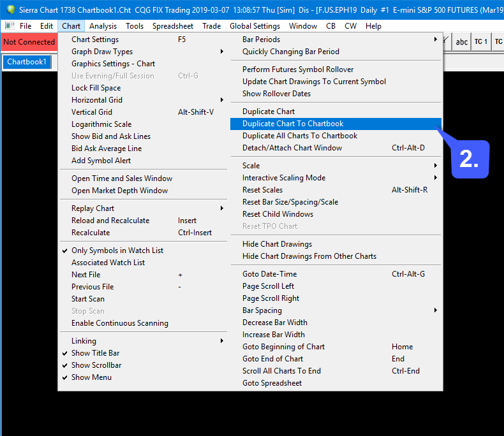Image resolution: width=504 pixels, height=436 pixels.
Task: Click the document icon left of File menu
Action: tap(10, 25)
